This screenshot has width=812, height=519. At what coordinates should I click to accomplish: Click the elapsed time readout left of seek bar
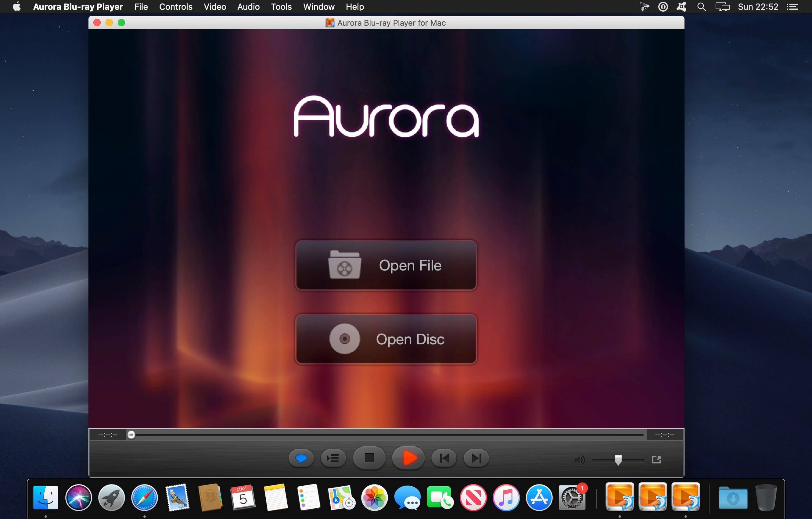[108, 435]
